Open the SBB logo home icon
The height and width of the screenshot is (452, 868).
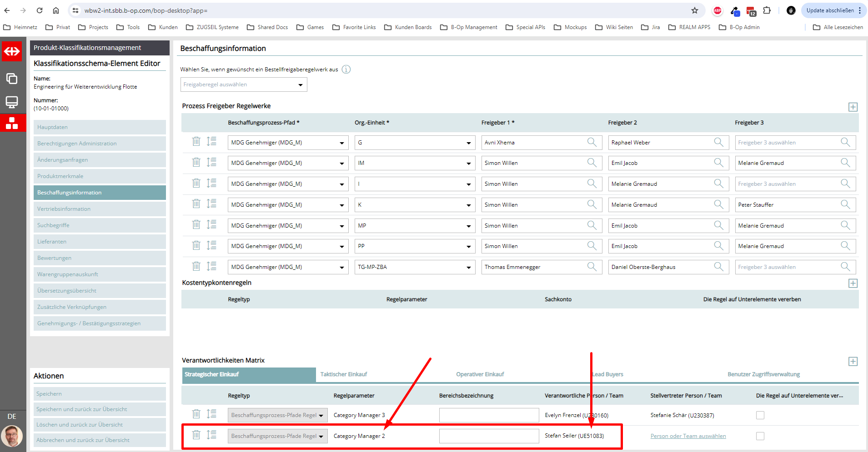(x=12, y=51)
